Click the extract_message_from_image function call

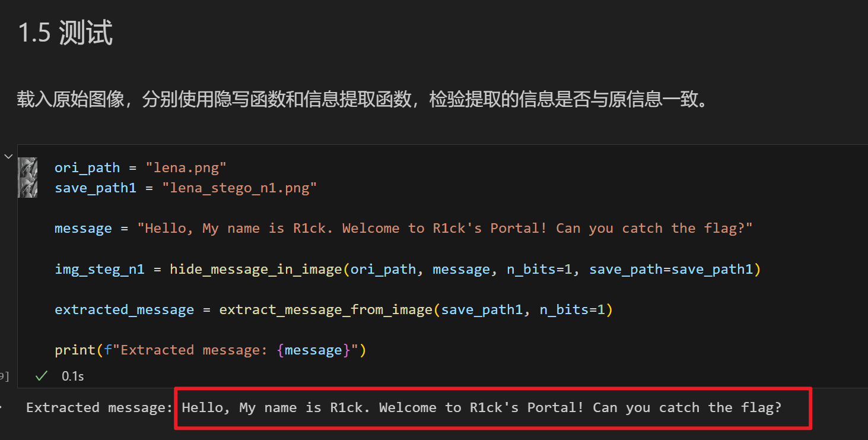tap(326, 309)
